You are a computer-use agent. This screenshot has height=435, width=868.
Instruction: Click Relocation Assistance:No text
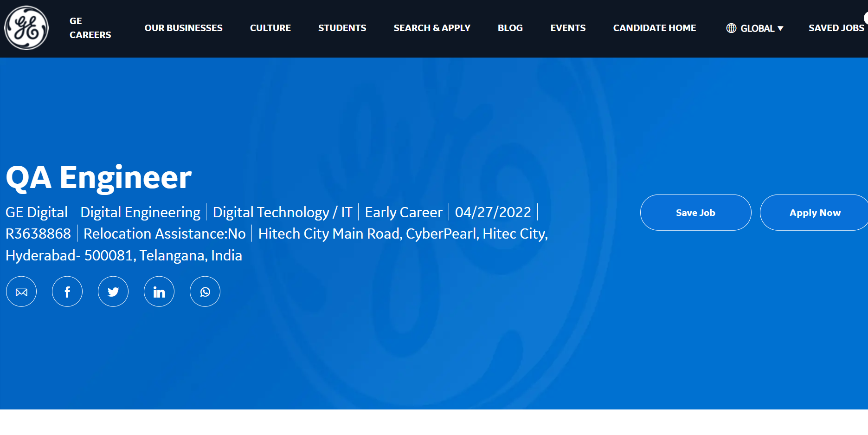click(x=165, y=234)
